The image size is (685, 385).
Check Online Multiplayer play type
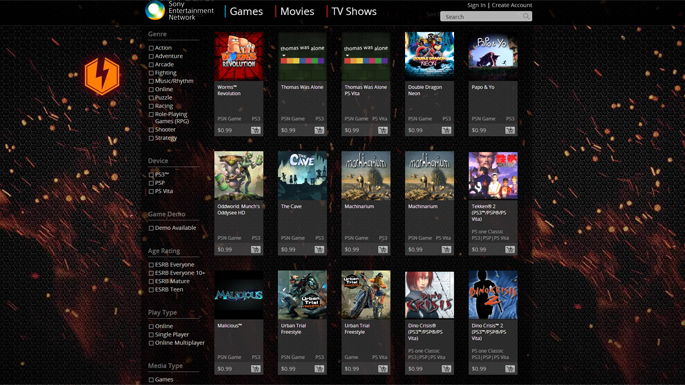click(151, 343)
